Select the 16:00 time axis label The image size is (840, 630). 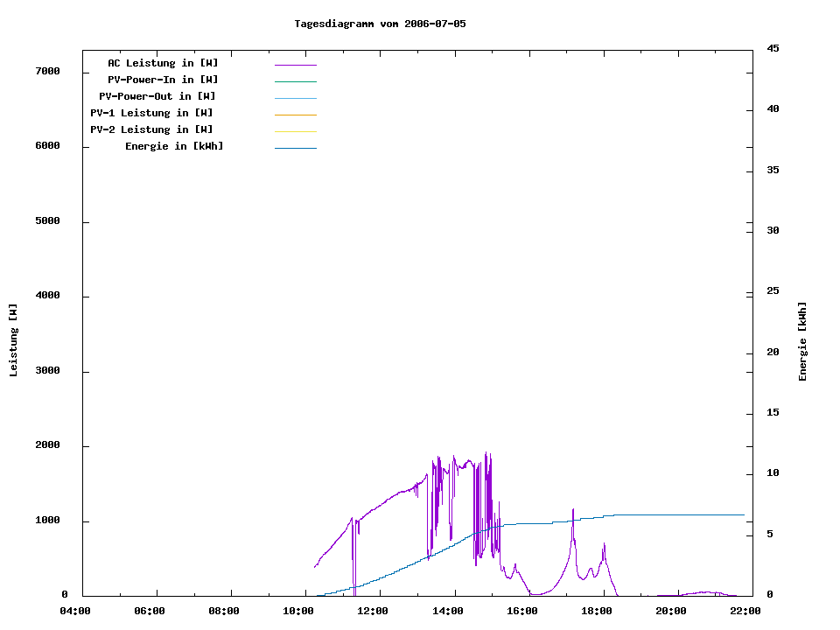tap(521, 611)
